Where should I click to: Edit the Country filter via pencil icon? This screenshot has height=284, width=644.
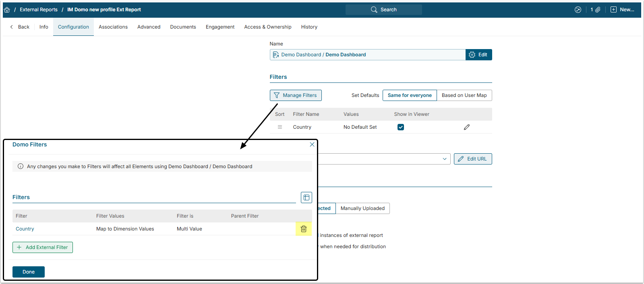(x=467, y=127)
